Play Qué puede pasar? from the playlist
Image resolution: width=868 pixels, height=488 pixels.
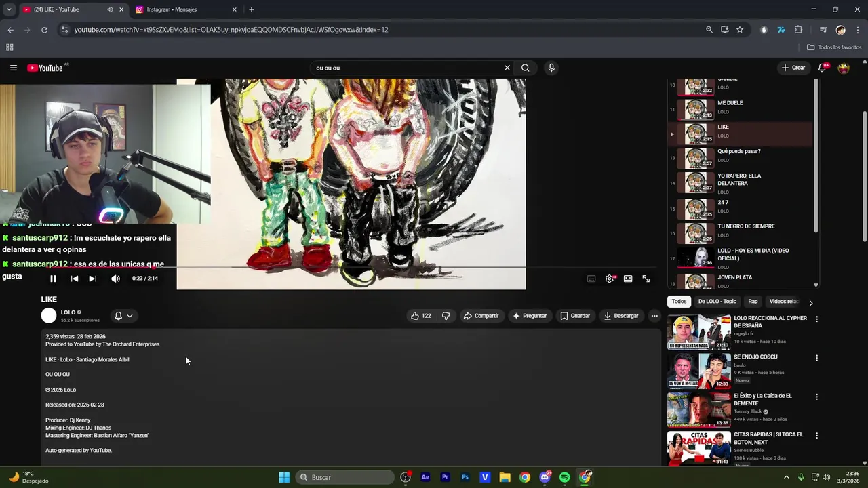741,158
